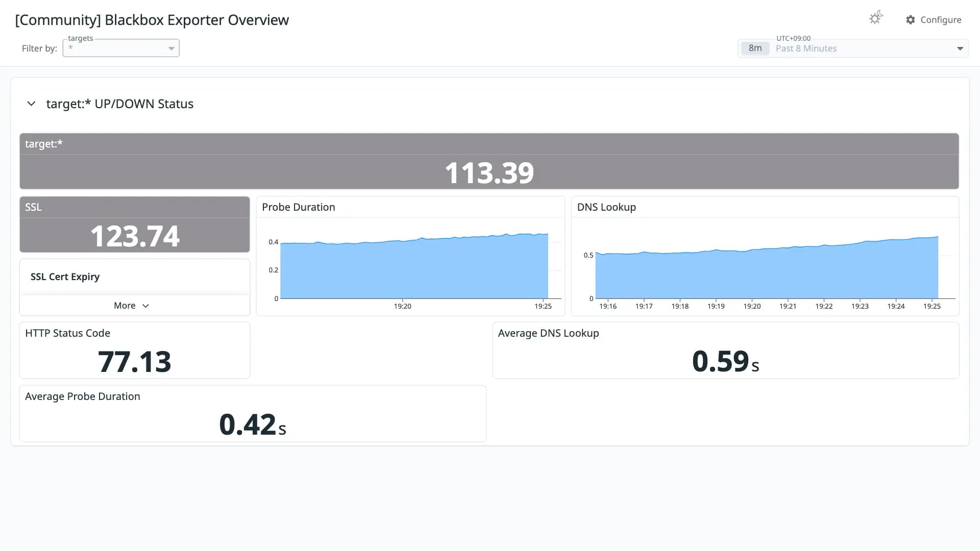Image resolution: width=980 pixels, height=551 pixels.
Task: Expand the time range dropdown caret
Action: click(960, 48)
